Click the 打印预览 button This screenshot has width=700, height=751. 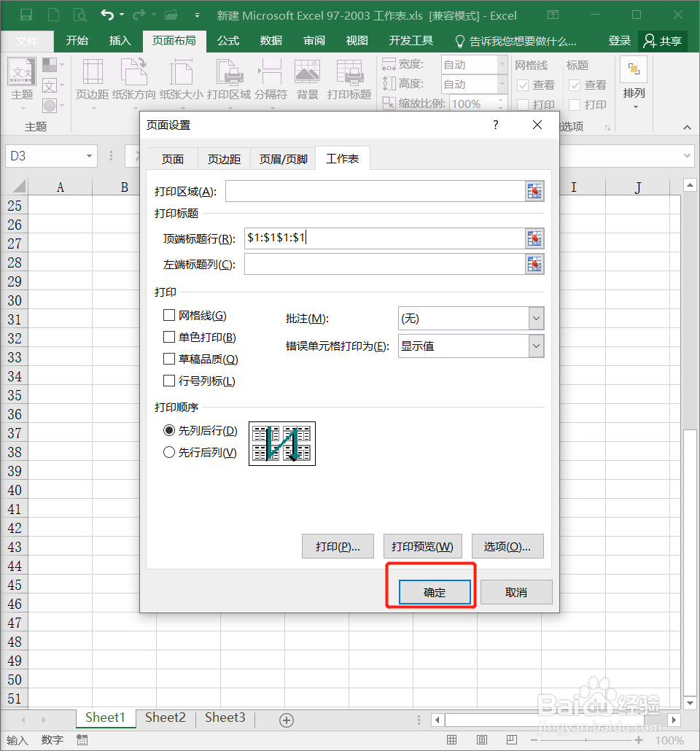coord(422,546)
